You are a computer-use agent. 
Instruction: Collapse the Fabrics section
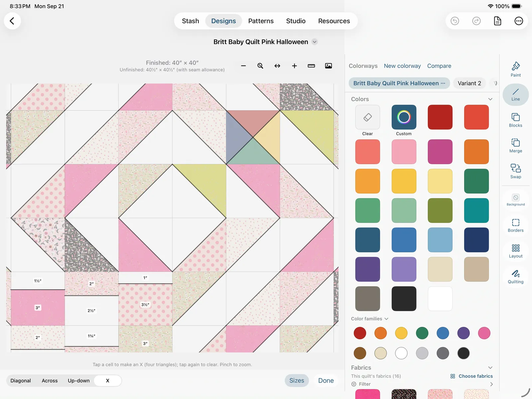490,367
